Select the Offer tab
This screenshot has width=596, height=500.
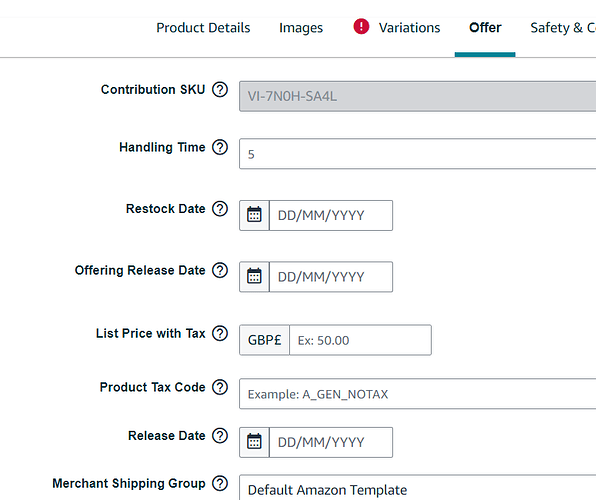[485, 28]
